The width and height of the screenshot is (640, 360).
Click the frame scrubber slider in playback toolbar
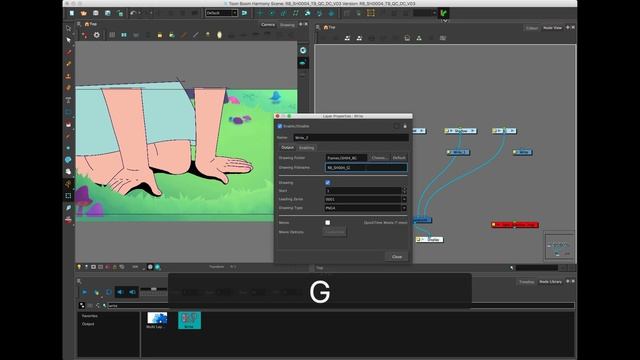[x=153, y=289]
